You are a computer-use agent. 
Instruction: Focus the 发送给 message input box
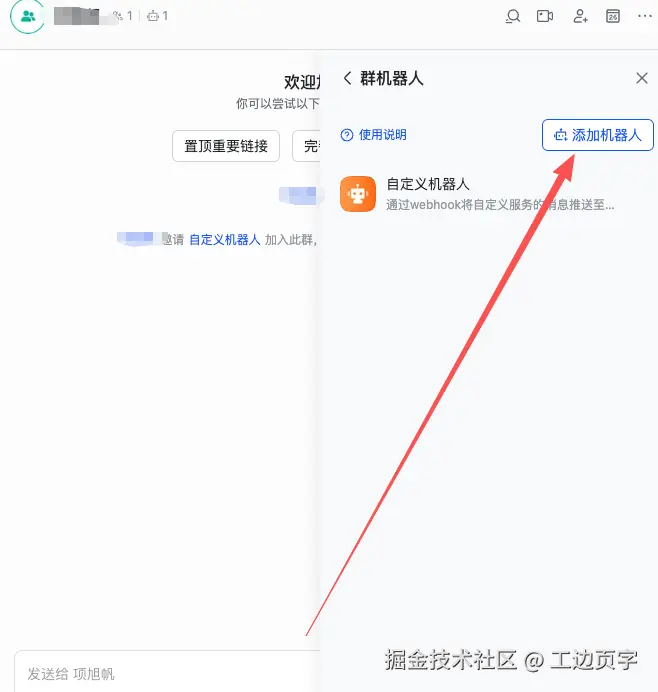click(x=168, y=671)
